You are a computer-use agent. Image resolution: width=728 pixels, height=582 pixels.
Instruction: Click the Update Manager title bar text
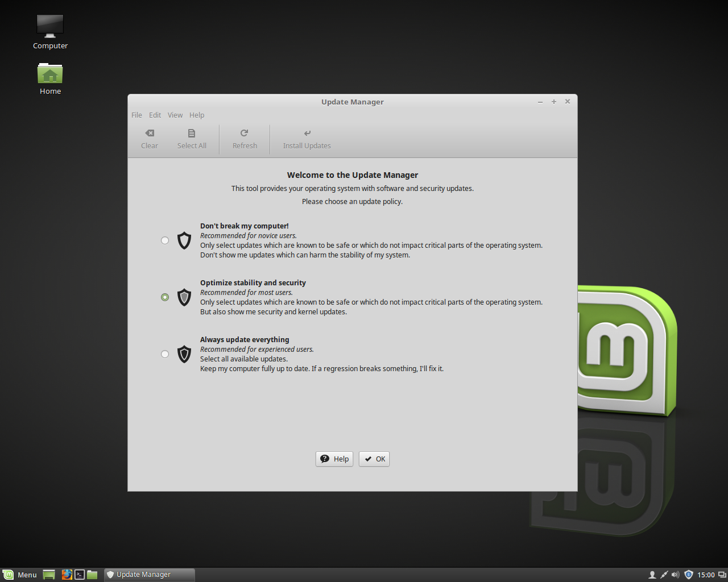[x=353, y=102]
